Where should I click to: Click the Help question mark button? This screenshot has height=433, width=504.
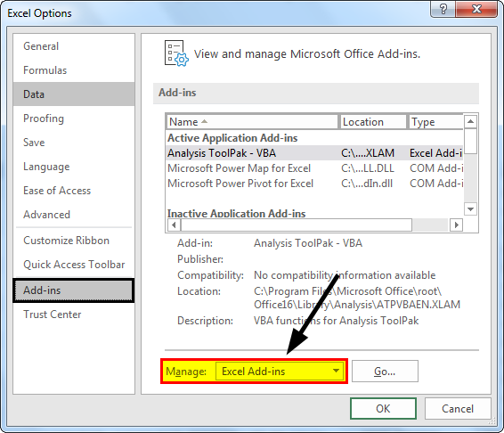coord(443,9)
